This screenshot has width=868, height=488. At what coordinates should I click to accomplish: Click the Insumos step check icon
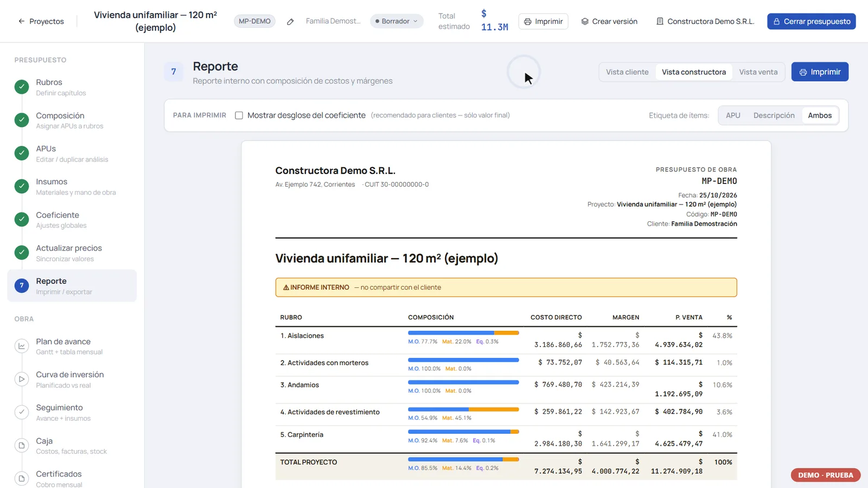[x=22, y=186]
